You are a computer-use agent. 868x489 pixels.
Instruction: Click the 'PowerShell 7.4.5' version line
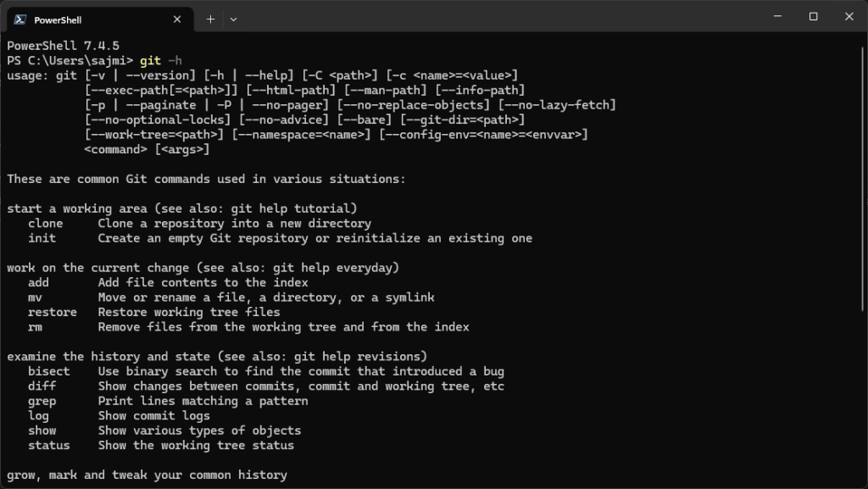point(63,46)
